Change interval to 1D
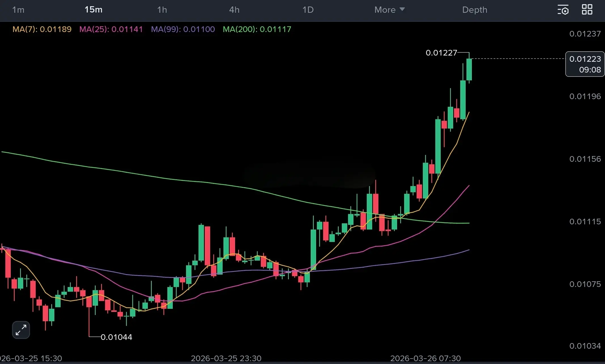The width and height of the screenshot is (605, 364). 308,10
